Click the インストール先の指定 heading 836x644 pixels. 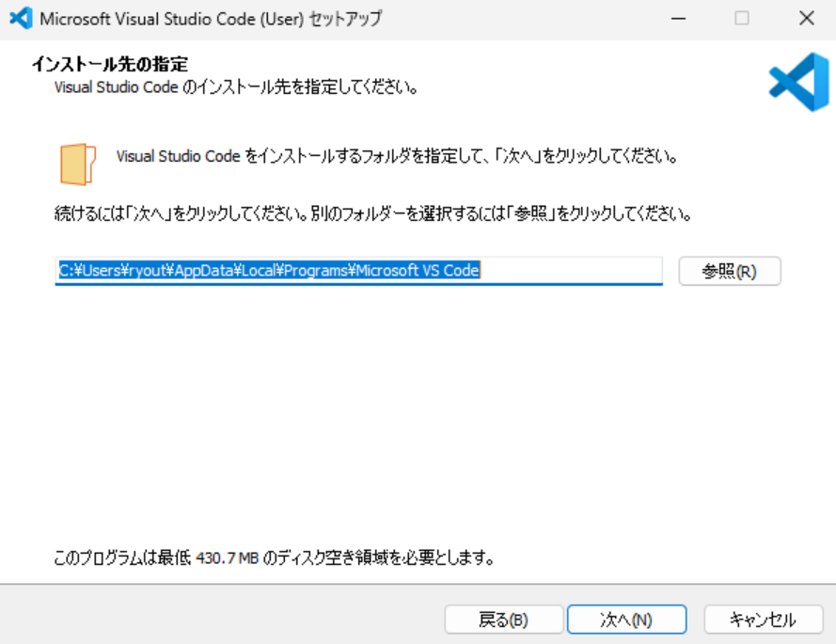tap(110, 64)
